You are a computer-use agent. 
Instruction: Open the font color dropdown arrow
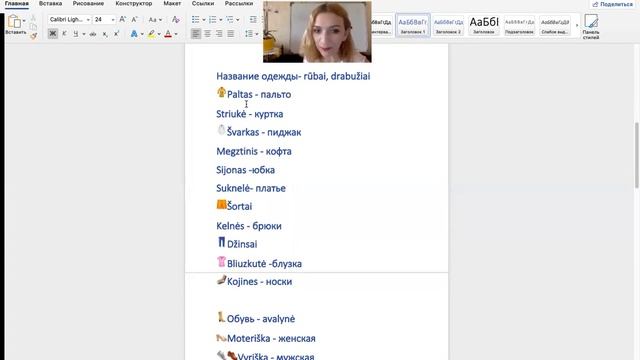tap(176, 34)
